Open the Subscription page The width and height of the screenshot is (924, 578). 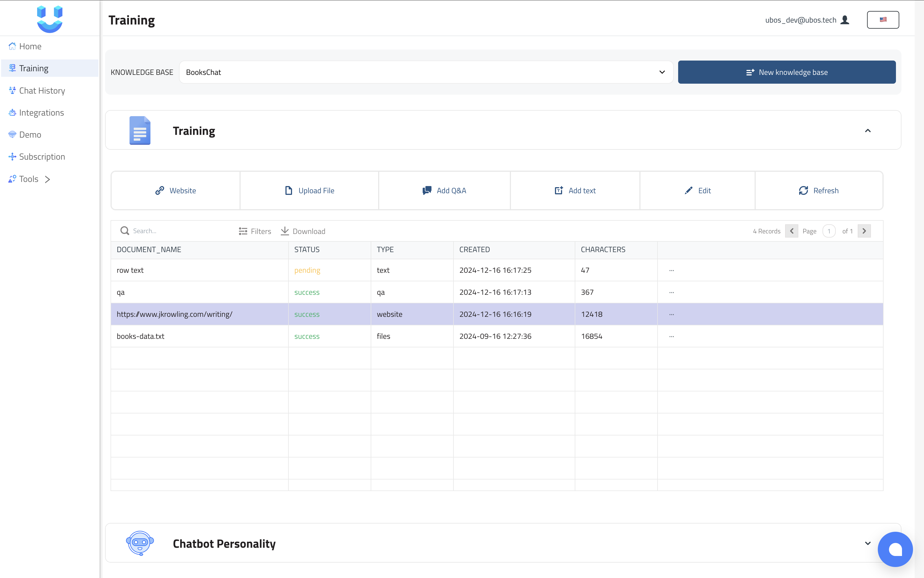[x=50, y=157]
